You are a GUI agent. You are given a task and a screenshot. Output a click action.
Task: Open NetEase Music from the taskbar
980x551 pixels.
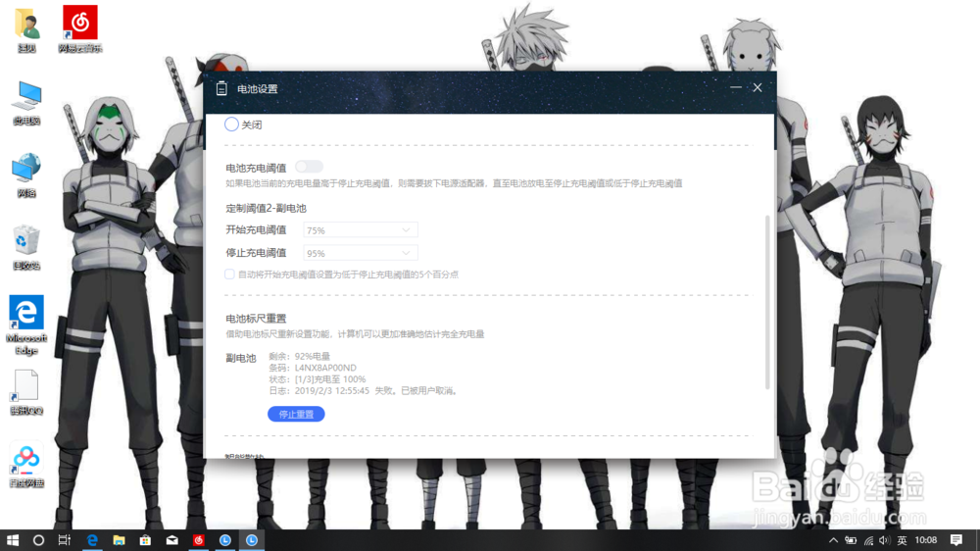pos(199,540)
